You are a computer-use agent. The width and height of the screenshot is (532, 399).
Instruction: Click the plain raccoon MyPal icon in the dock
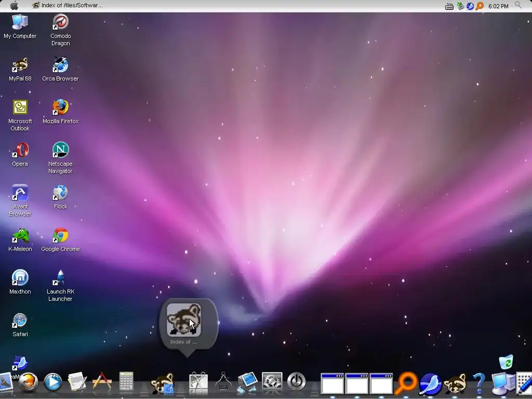click(x=455, y=384)
